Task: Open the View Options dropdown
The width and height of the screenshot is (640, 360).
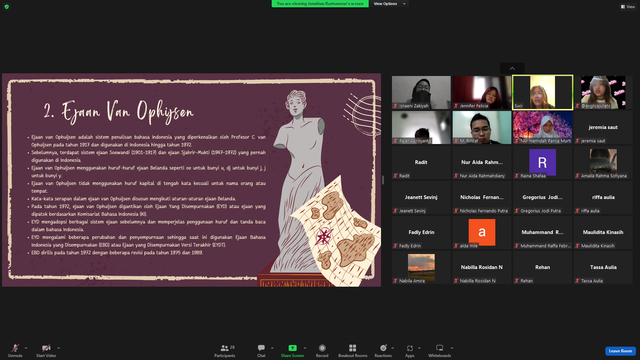Action: (389, 4)
